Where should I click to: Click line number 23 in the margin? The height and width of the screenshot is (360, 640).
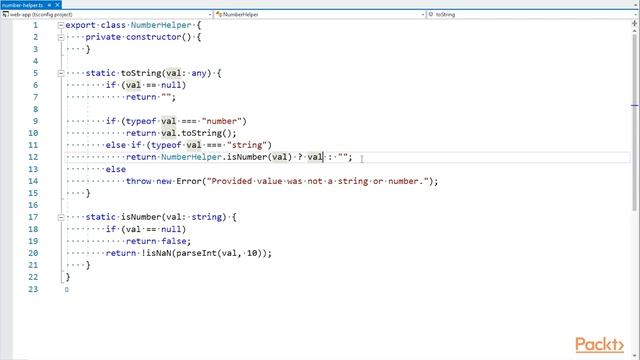click(33, 289)
